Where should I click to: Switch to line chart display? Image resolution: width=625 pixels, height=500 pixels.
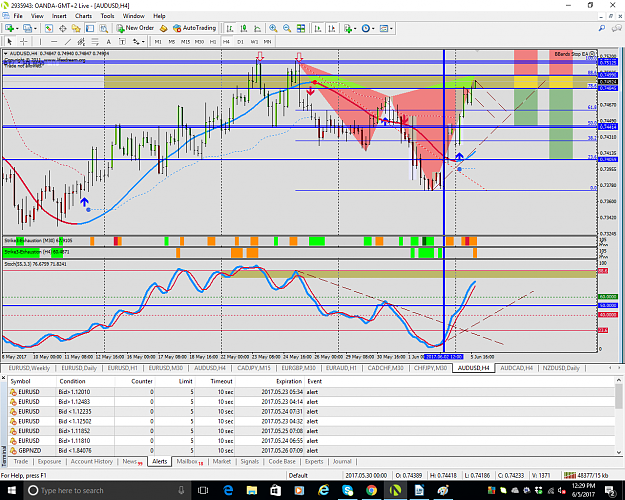pyautogui.click(x=257, y=28)
